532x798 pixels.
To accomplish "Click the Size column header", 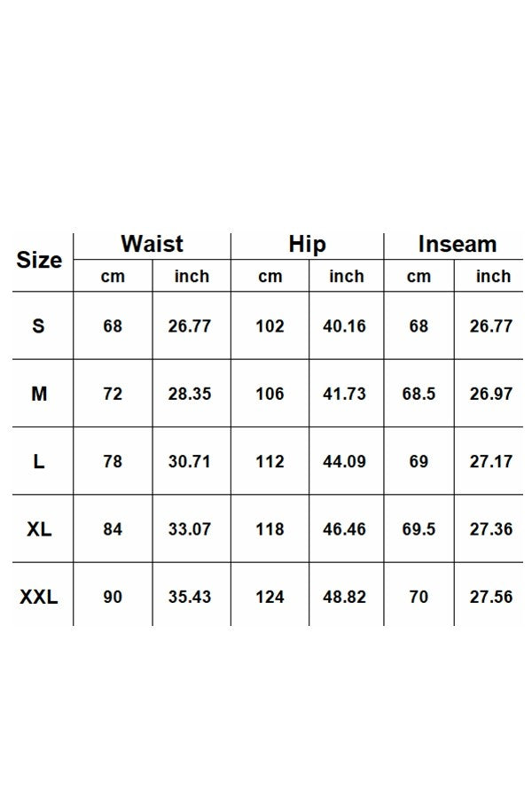I will coord(39,261).
